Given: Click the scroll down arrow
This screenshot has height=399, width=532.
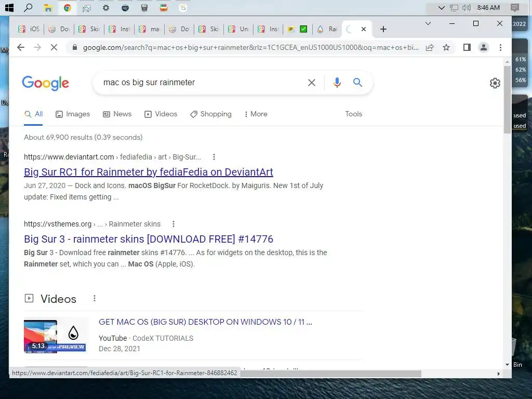Looking at the screenshot, I should coord(507,364).
